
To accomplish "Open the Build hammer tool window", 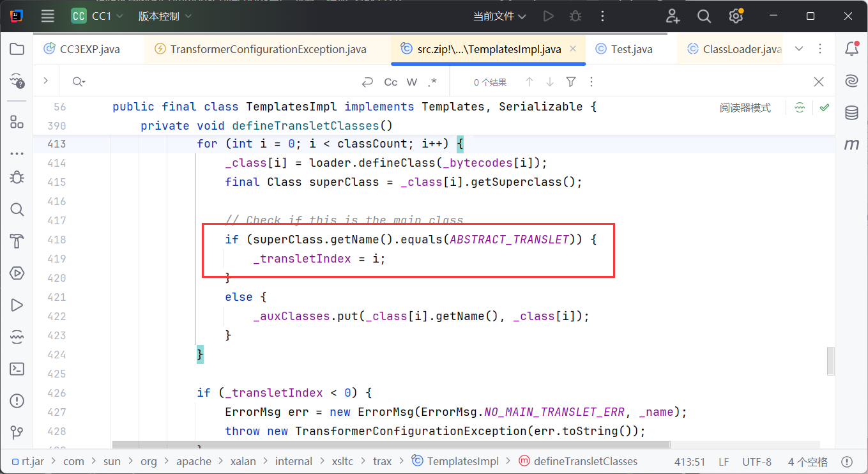I will click(x=17, y=241).
